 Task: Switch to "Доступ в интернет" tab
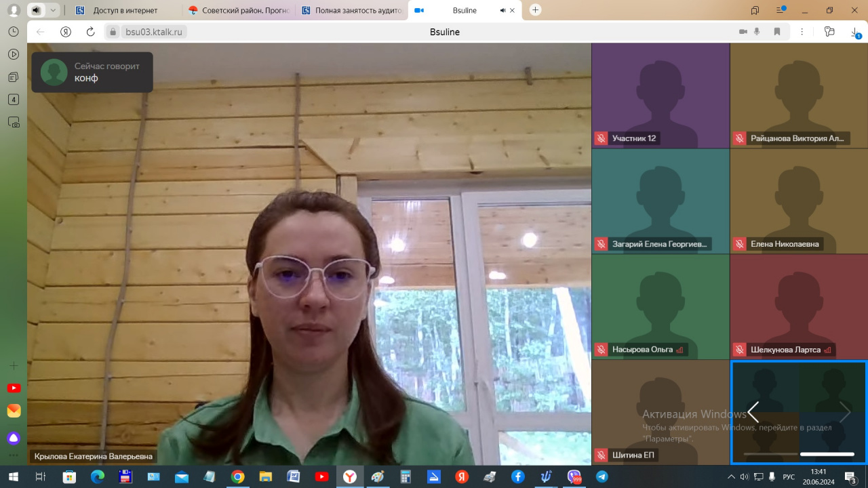pyautogui.click(x=125, y=10)
